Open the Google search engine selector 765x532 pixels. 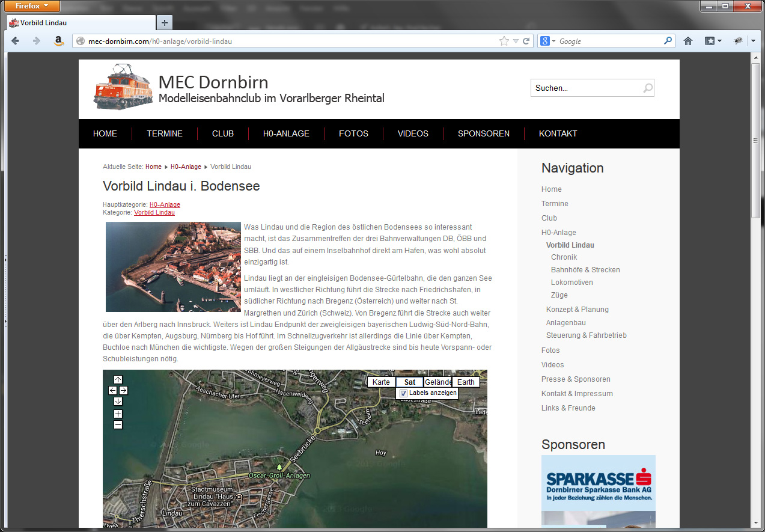(548, 41)
